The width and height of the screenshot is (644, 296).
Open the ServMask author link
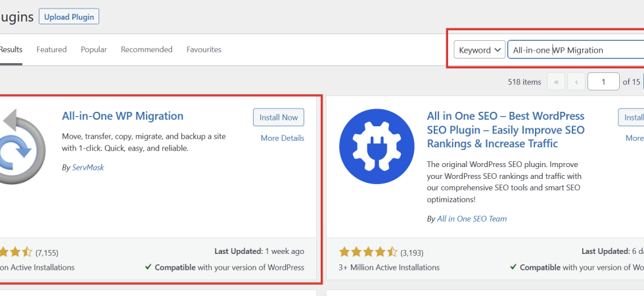[88, 167]
